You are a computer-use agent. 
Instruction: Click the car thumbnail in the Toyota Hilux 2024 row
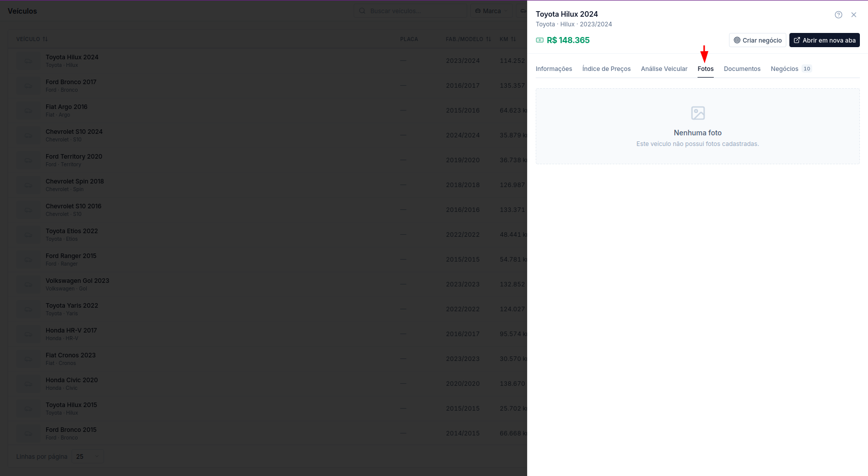coord(28,61)
